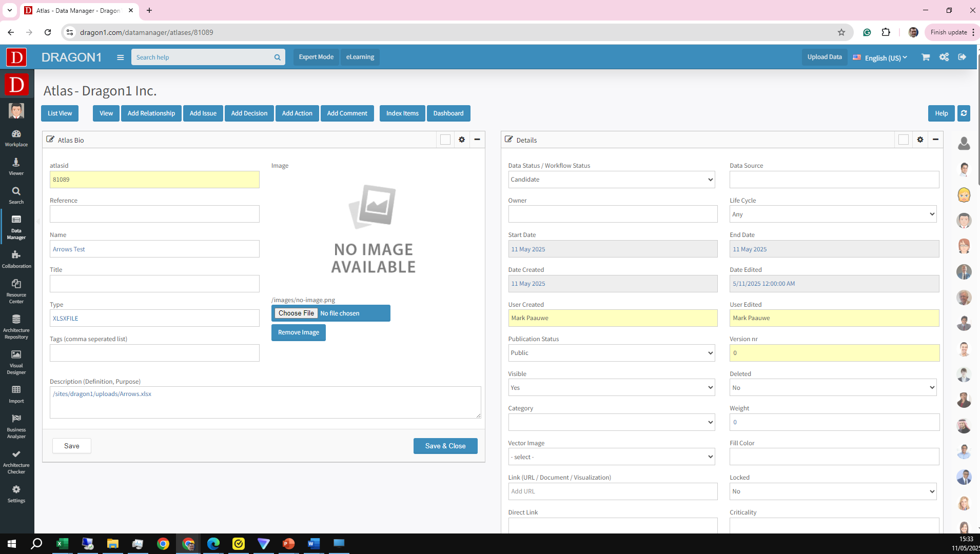This screenshot has width=980, height=554.
Task: Open the Atlas Bio panel gear settings
Action: tap(462, 140)
